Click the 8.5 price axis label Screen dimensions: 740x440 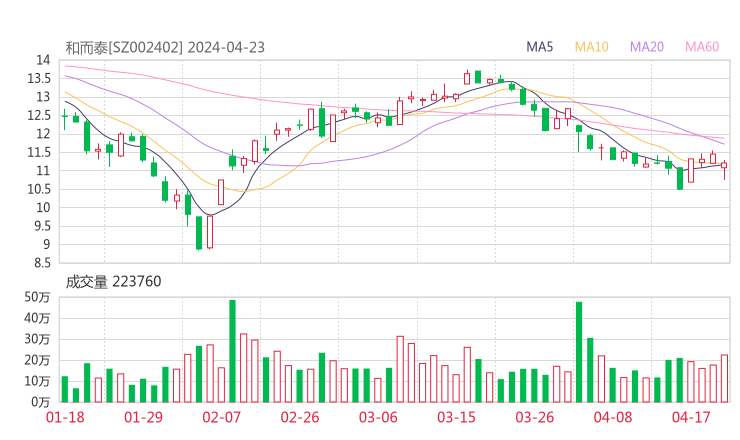pos(42,262)
